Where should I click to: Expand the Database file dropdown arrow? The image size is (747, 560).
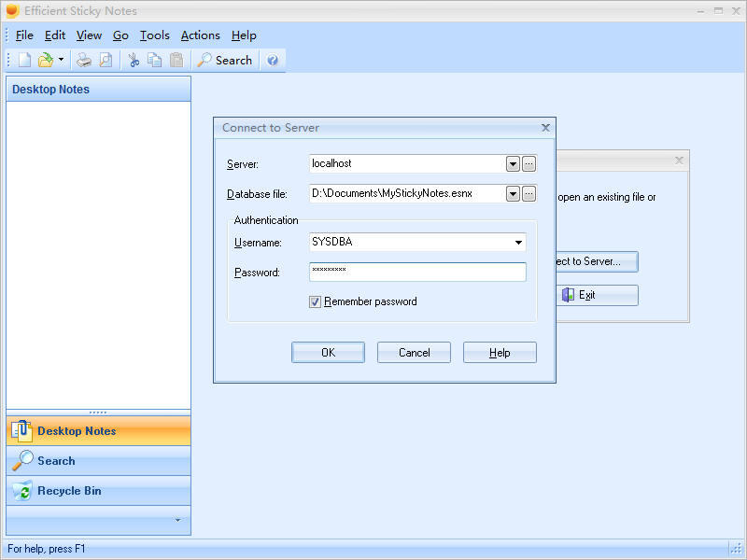[513, 194]
